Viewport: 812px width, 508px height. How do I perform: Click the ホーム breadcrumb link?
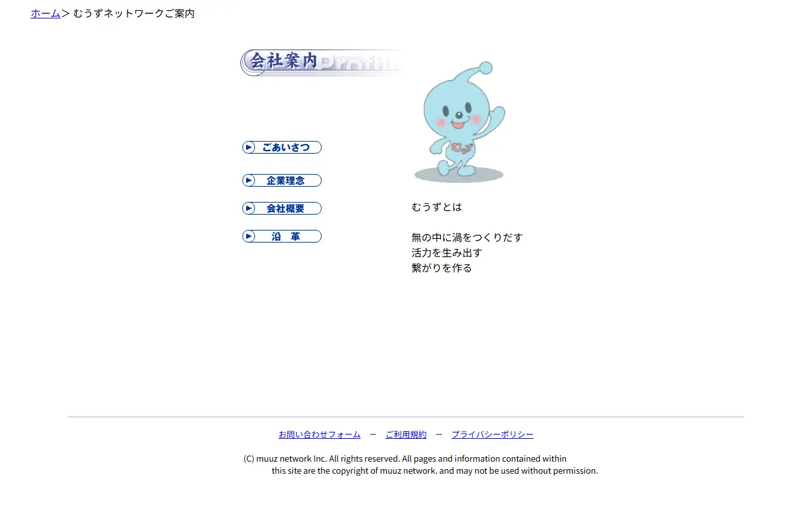(x=46, y=13)
